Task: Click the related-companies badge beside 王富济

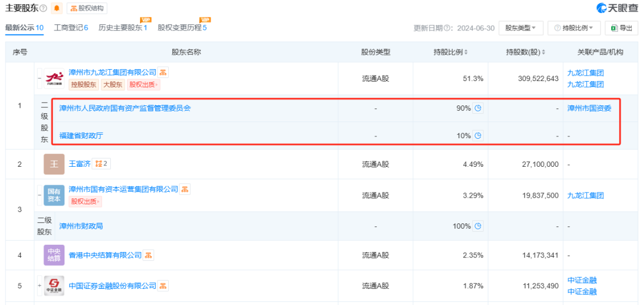Action: click(103, 164)
